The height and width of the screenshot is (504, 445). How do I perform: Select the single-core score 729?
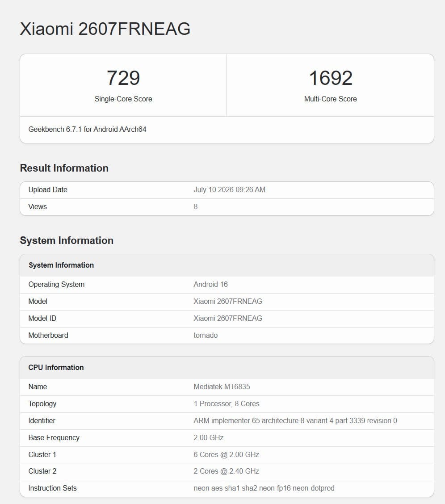pyautogui.click(x=123, y=78)
